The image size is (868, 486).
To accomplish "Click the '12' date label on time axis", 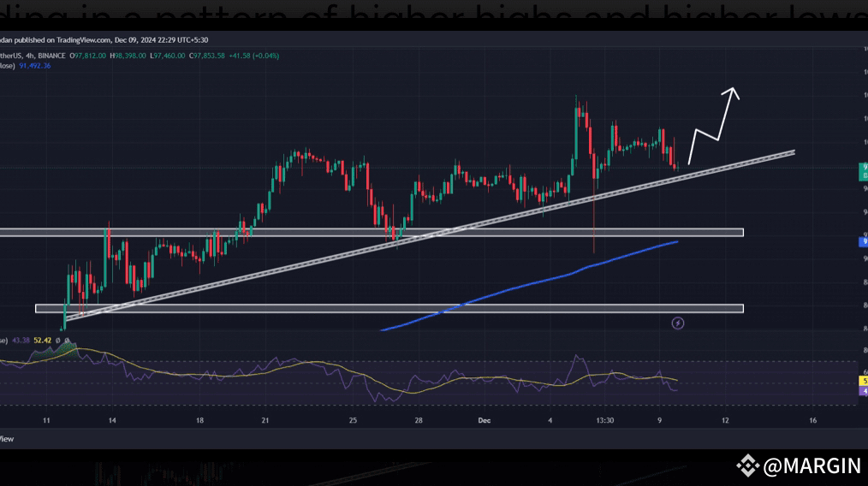I will (x=725, y=421).
